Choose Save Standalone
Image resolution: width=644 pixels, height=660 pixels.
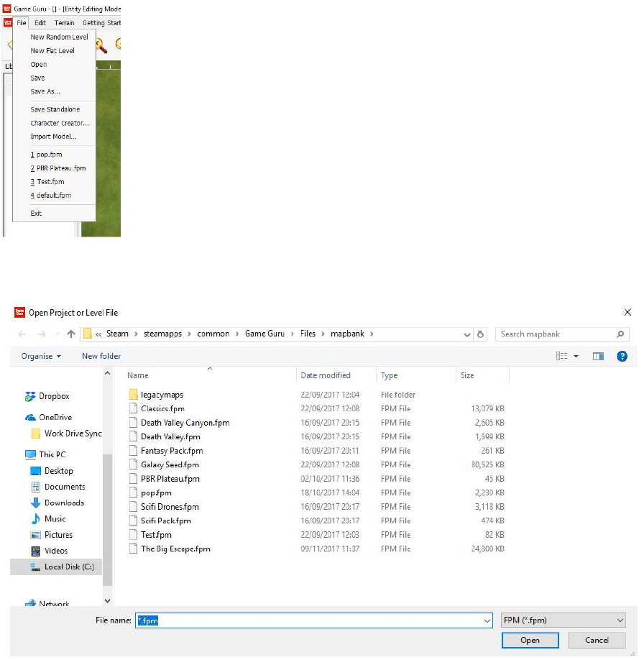coord(55,109)
